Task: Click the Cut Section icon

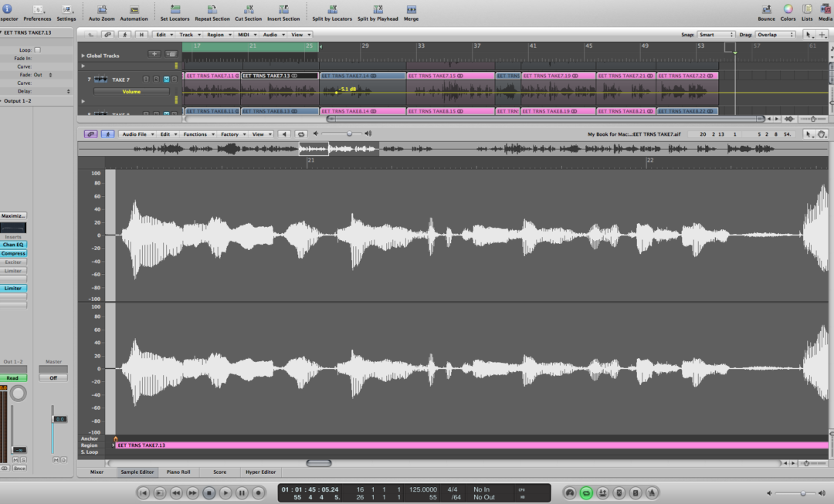Action: pyautogui.click(x=249, y=9)
